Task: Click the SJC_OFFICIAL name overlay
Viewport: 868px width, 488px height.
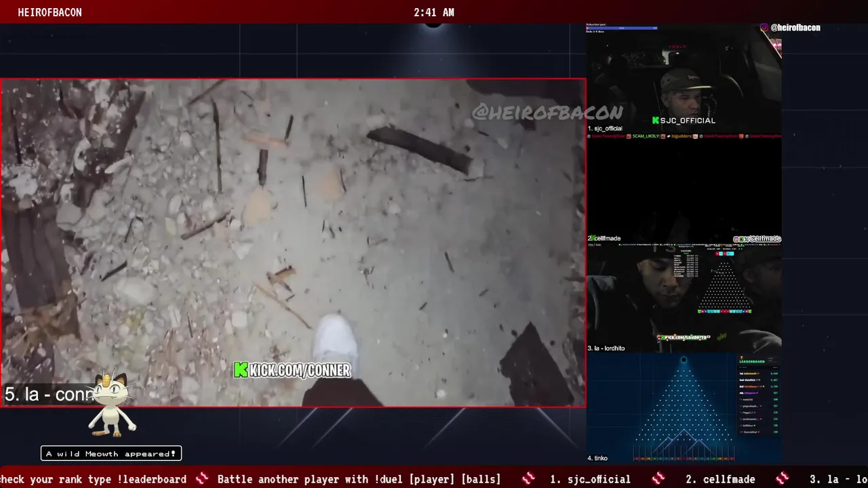Action: tap(688, 121)
